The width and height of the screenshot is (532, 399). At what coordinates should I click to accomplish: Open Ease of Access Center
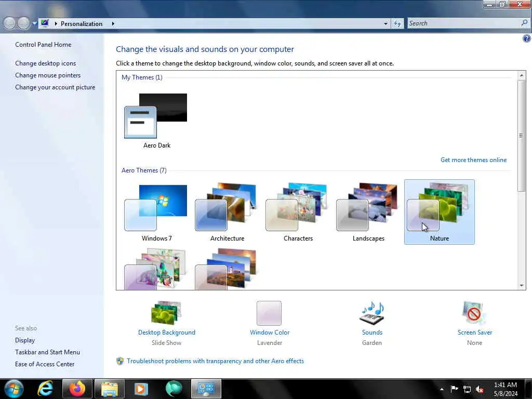point(45,364)
